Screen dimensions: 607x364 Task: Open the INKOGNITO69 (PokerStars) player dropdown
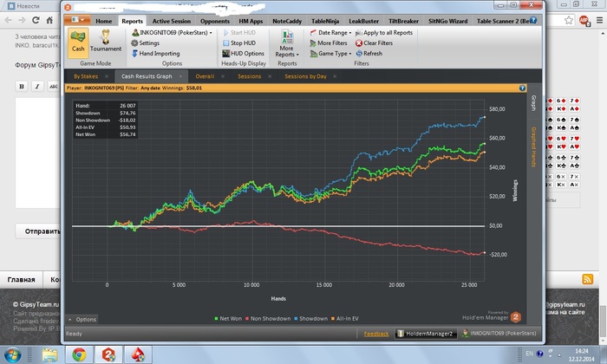172,32
